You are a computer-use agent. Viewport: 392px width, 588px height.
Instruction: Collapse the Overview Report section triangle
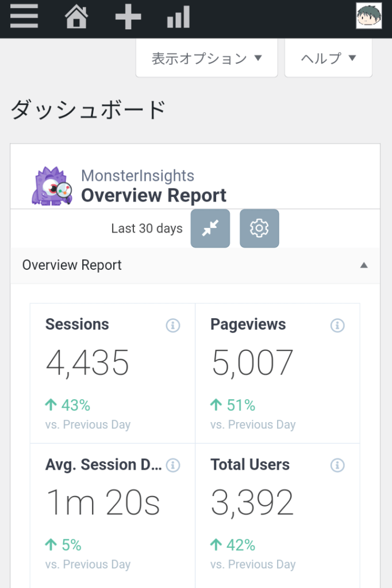tap(363, 265)
